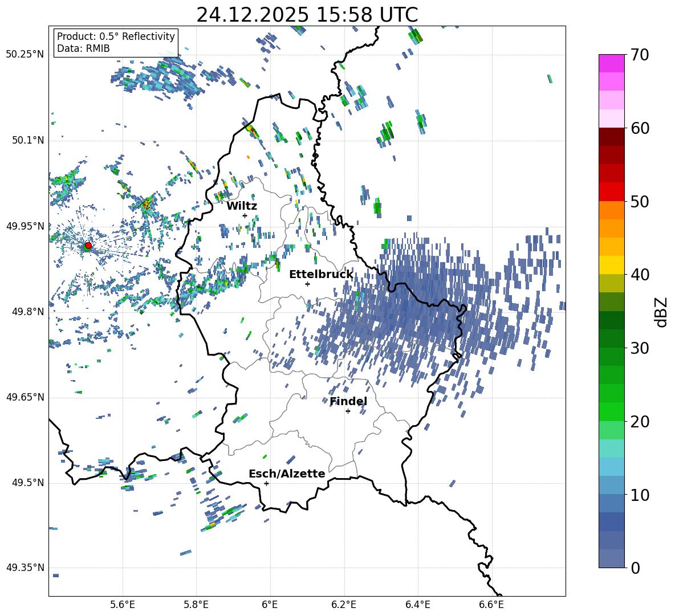Click the 'Findel' city label
675x616 pixels.
pos(348,401)
